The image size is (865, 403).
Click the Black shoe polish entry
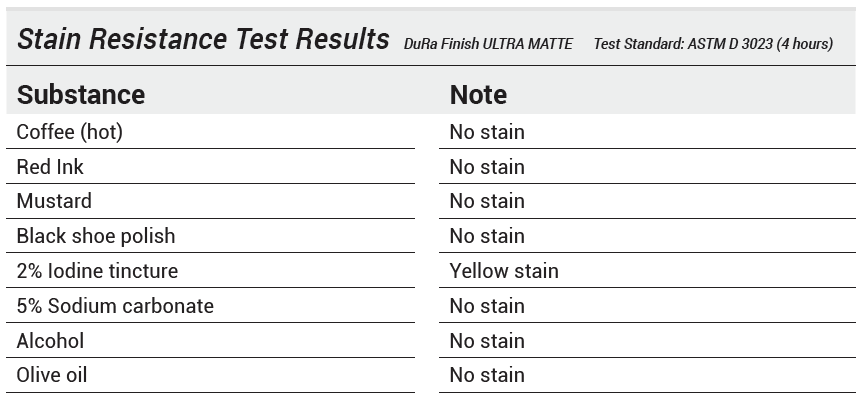coord(96,236)
